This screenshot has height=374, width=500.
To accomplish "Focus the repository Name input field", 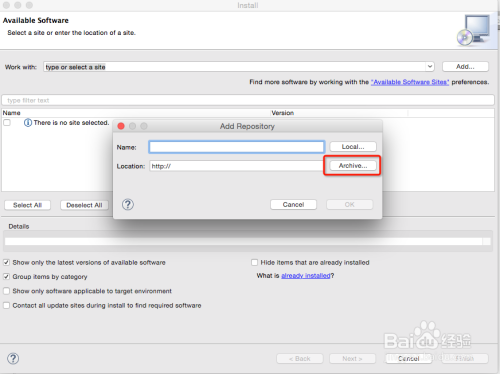I will click(x=237, y=147).
